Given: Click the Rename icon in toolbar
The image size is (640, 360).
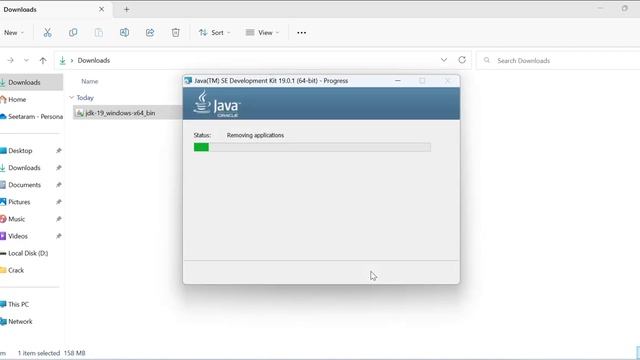Looking at the screenshot, I should (124, 33).
